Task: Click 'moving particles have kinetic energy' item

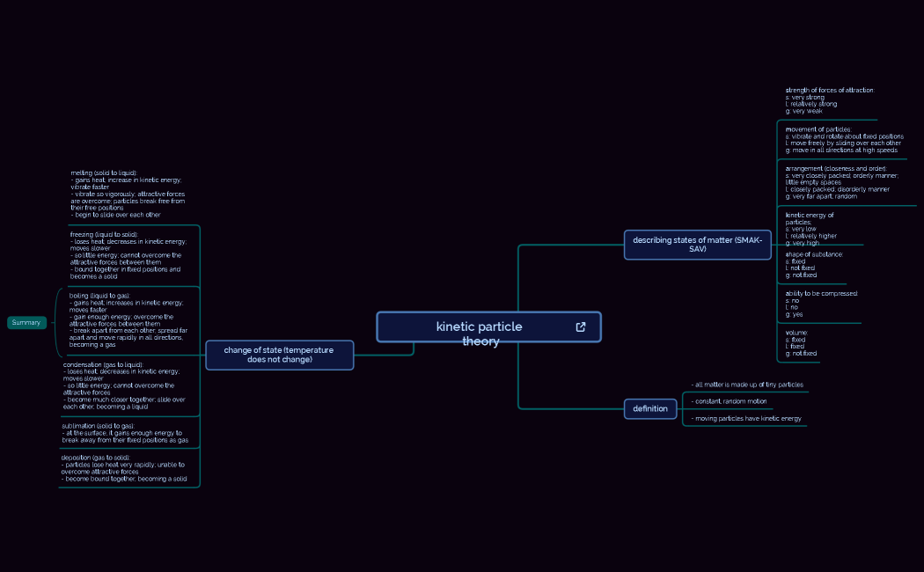Action: [x=747, y=419]
